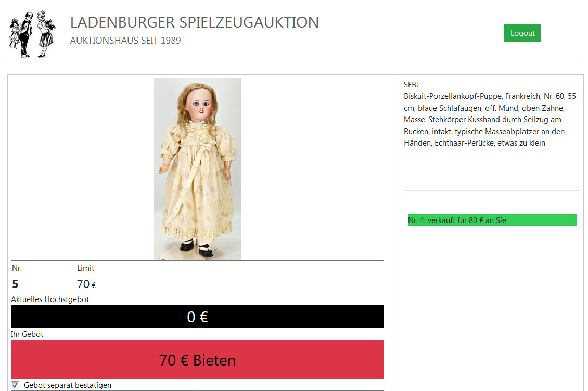Screen dimensions: 588x391
Task: Click the Auktionshaus seit 1989 subtitle
Action: coord(125,41)
